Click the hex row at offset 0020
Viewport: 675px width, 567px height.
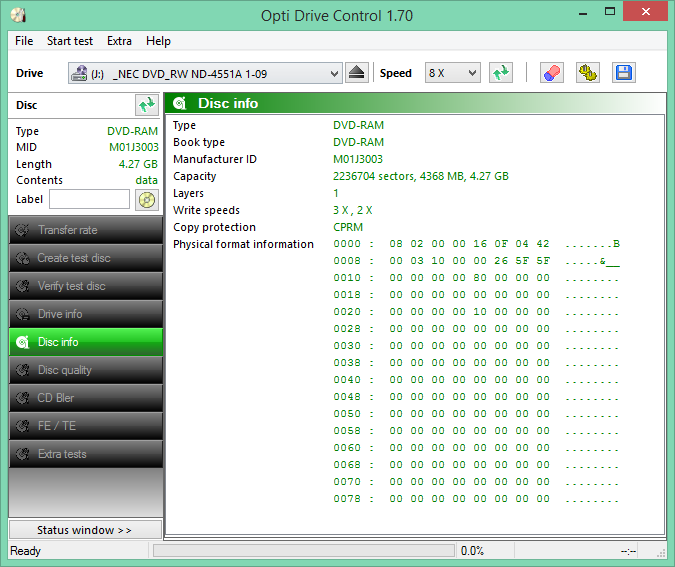(x=477, y=312)
